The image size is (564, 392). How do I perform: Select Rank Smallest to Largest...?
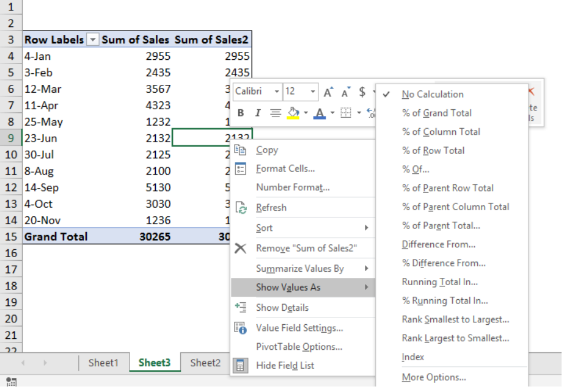click(452, 319)
